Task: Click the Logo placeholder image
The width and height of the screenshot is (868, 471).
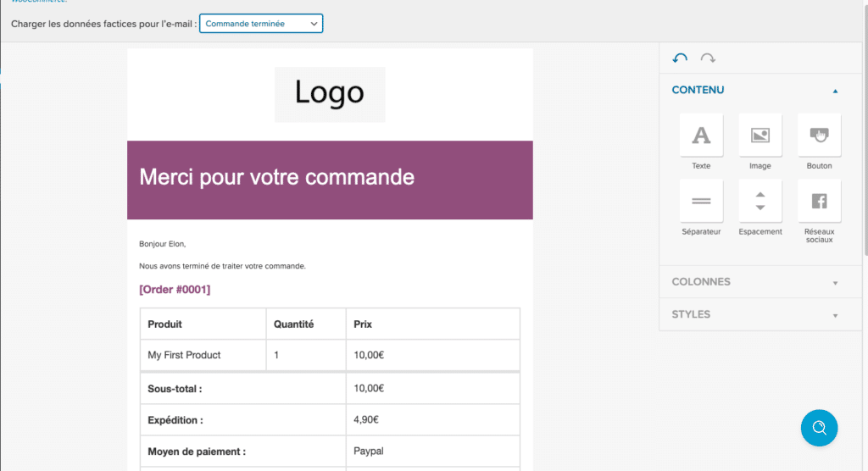Action: [x=330, y=94]
